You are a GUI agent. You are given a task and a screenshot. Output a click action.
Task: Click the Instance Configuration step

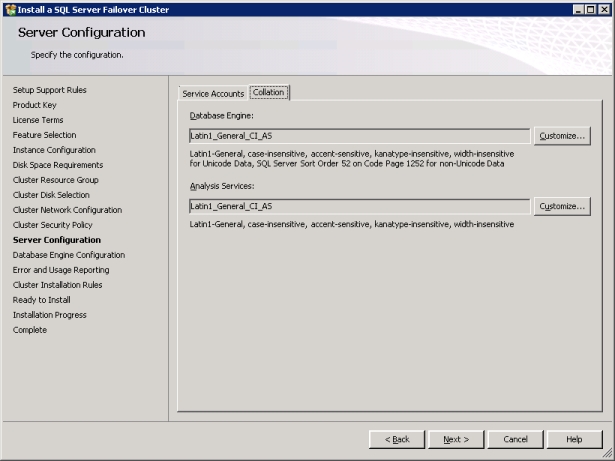54,150
